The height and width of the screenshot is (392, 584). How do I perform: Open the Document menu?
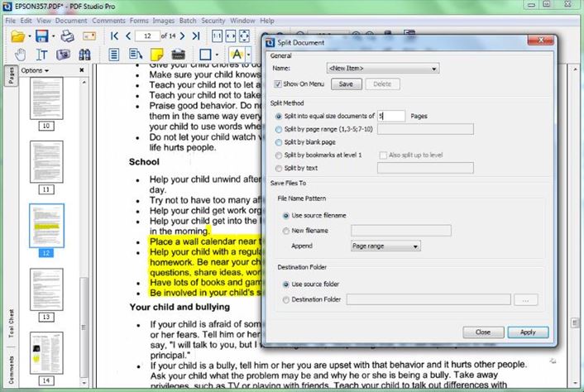pyautogui.click(x=71, y=21)
